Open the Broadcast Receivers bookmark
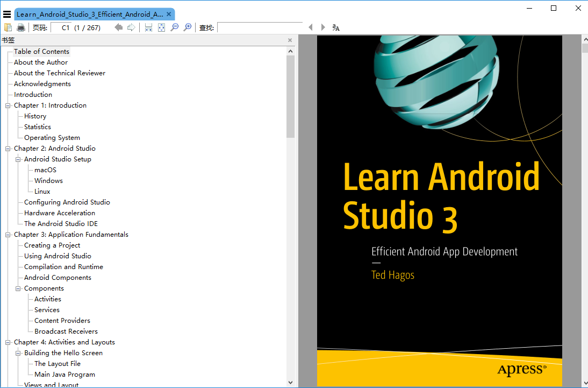588x388 pixels. (66, 331)
